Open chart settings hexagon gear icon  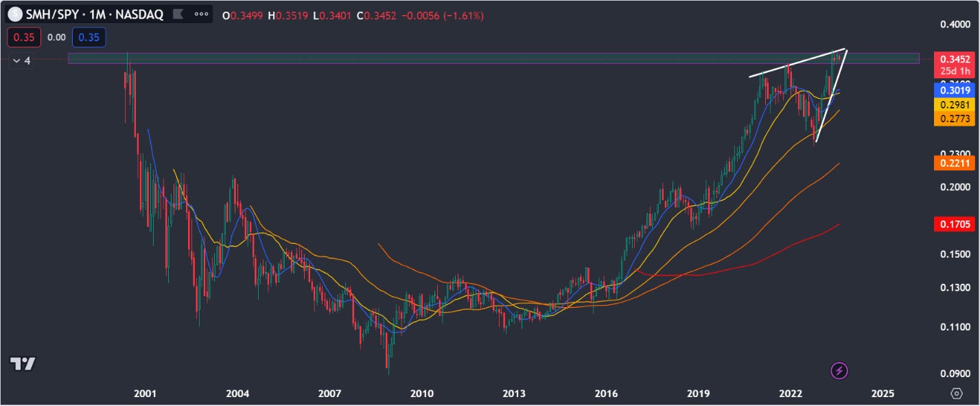pyautogui.click(x=957, y=394)
